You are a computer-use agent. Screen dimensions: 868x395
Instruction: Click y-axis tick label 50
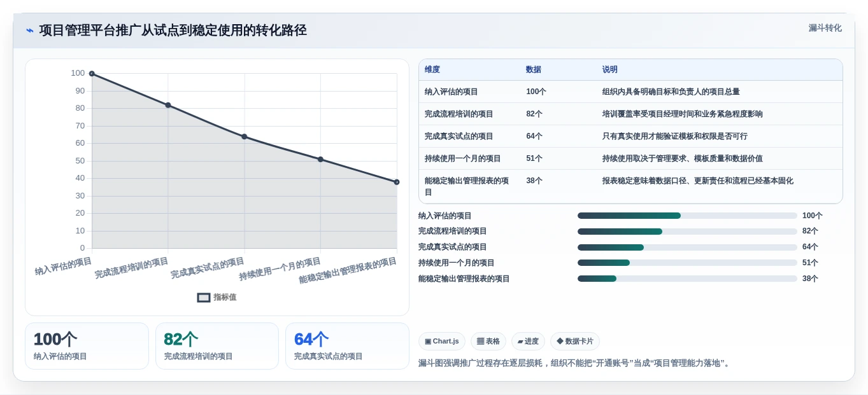tap(80, 161)
